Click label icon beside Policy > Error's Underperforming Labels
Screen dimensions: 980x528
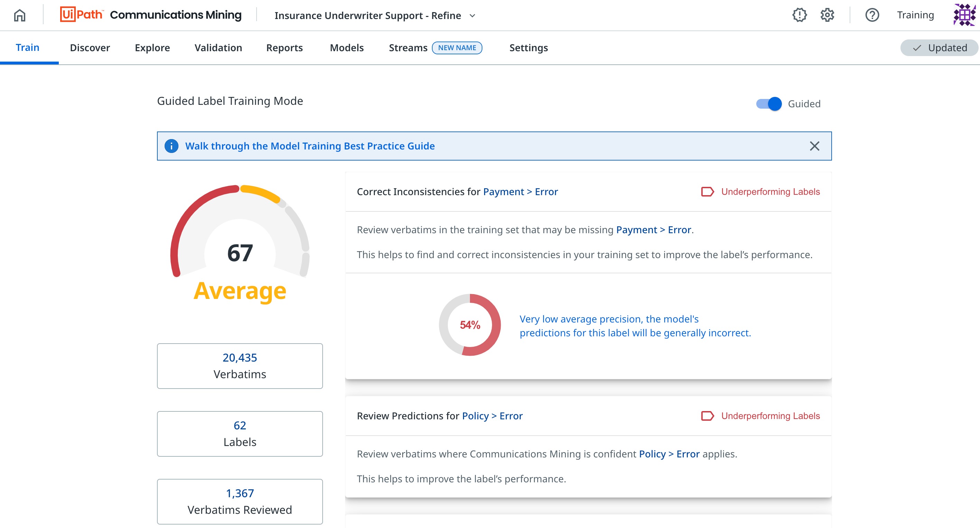coord(707,416)
